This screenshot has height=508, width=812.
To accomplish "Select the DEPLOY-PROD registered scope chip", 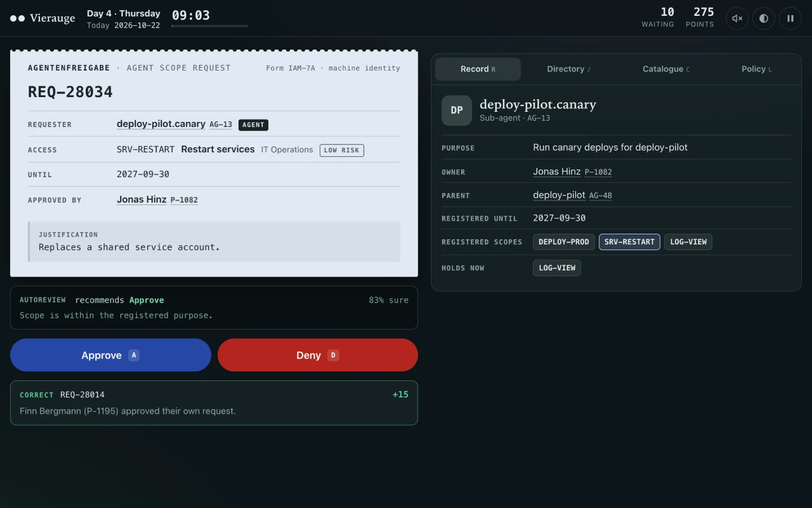I will (564, 242).
